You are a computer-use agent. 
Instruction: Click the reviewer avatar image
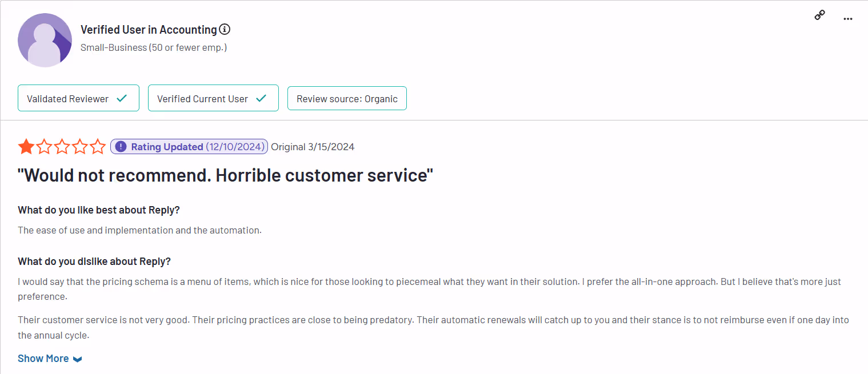pos(45,39)
